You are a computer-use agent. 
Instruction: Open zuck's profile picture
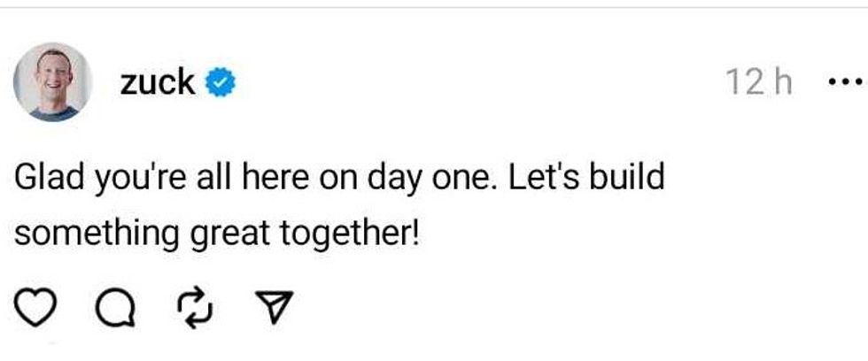[53, 82]
